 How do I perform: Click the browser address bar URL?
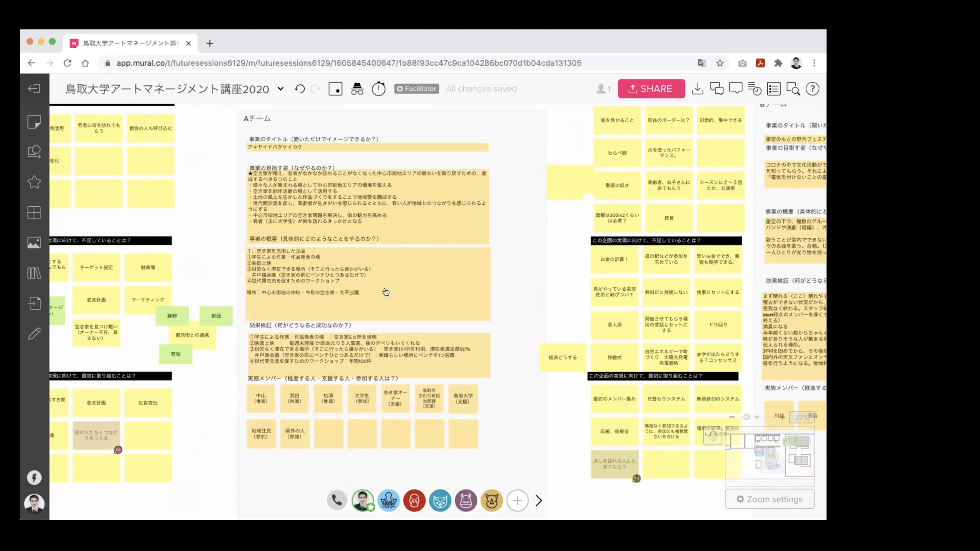[x=348, y=63]
